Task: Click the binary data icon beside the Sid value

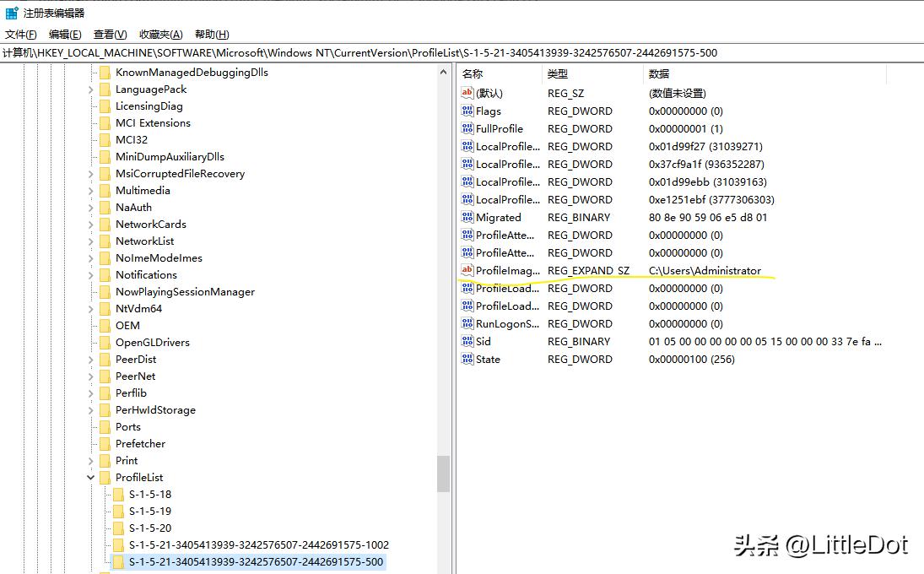Action: (x=467, y=341)
